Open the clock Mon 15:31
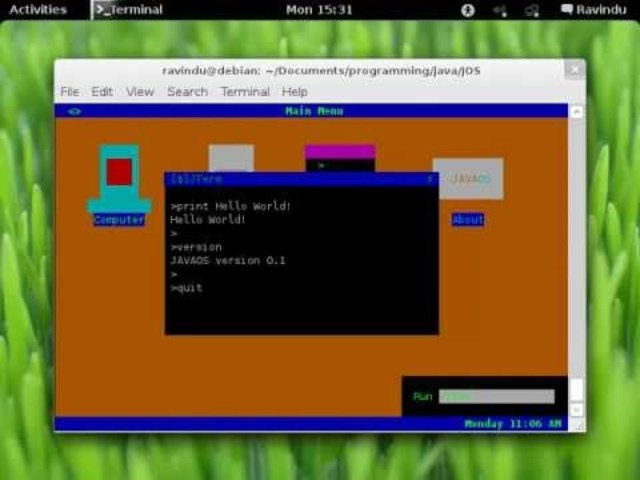The height and width of the screenshot is (480, 640). coord(319,9)
